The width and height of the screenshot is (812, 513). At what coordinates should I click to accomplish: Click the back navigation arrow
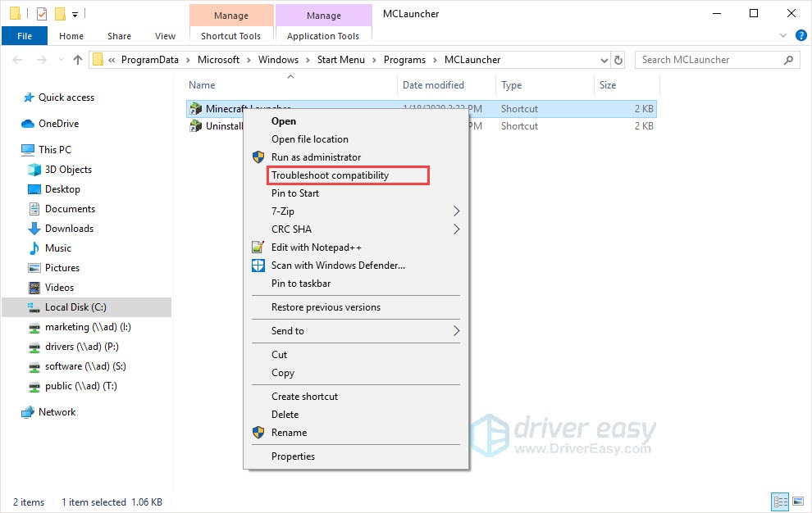pos(16,59)
